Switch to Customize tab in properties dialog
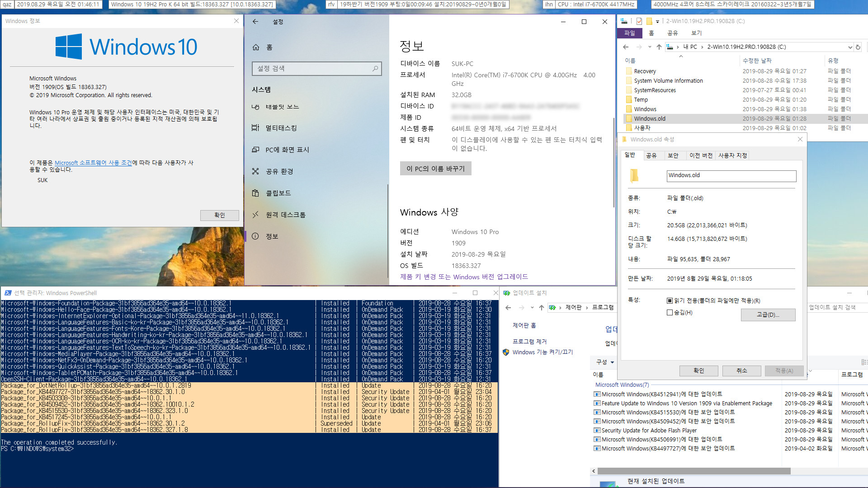This screenshot has width=868, height=488. (x=732, y=155)
